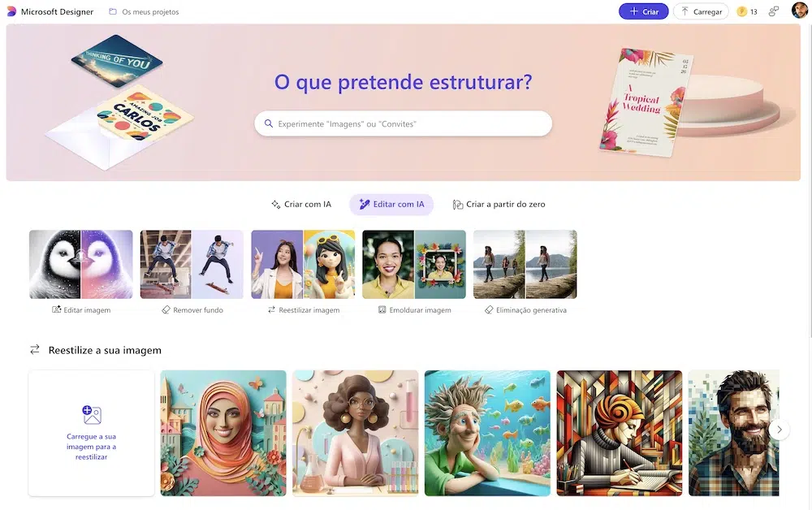Select the Editar com IA tab

point(391,204)
